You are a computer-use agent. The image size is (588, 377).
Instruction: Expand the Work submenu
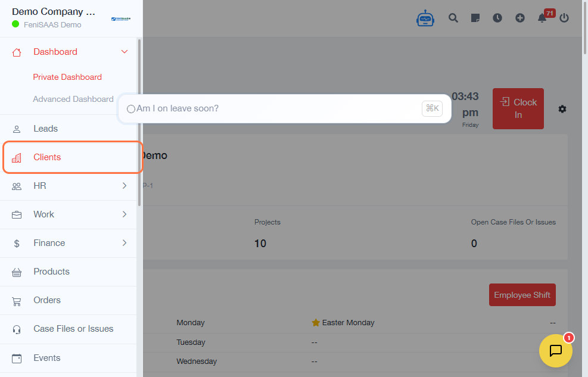click(x=125, y=214)
